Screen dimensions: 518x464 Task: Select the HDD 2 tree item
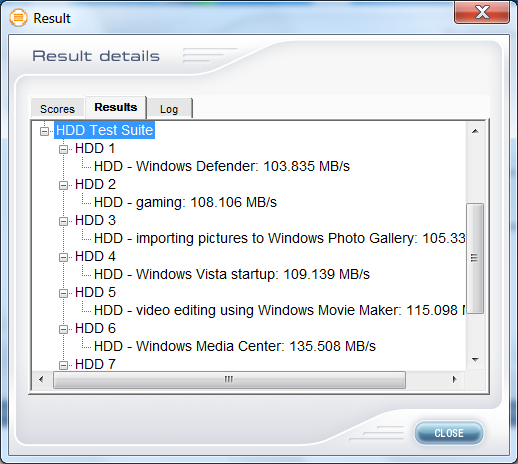pyautogui.click(x=95, y=184)
